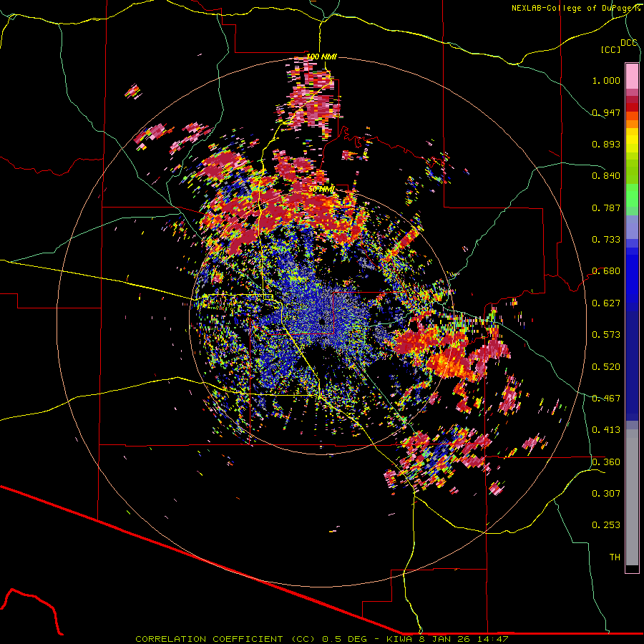Click the 0.733 scale value
This screenshot has width=644, height=644.
[606, 240]
